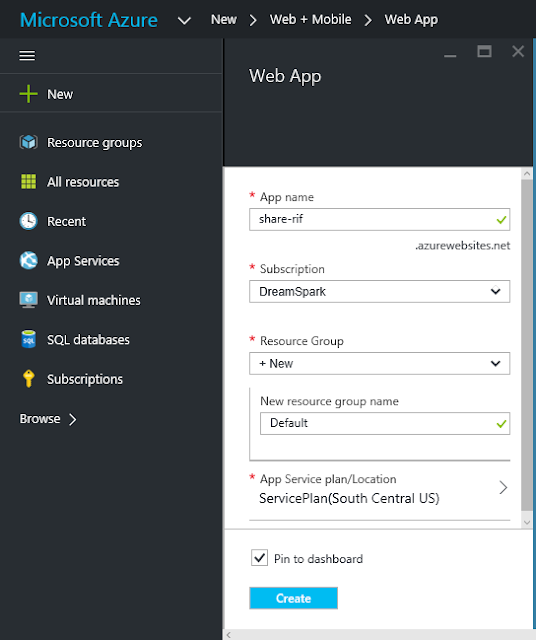Open the Recent clock icon
Screen dimensions: 536x640
click(x=28, y=221)
